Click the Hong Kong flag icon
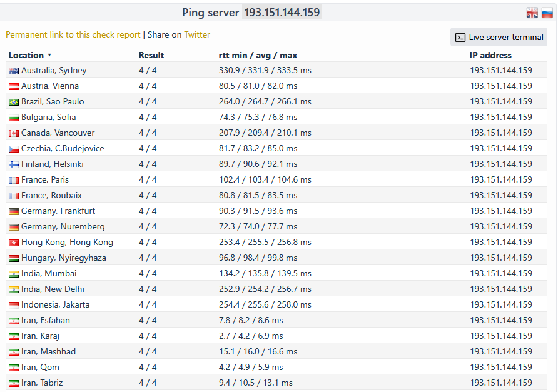The width and height of the screenshot is (558, 392). (14, 243)
